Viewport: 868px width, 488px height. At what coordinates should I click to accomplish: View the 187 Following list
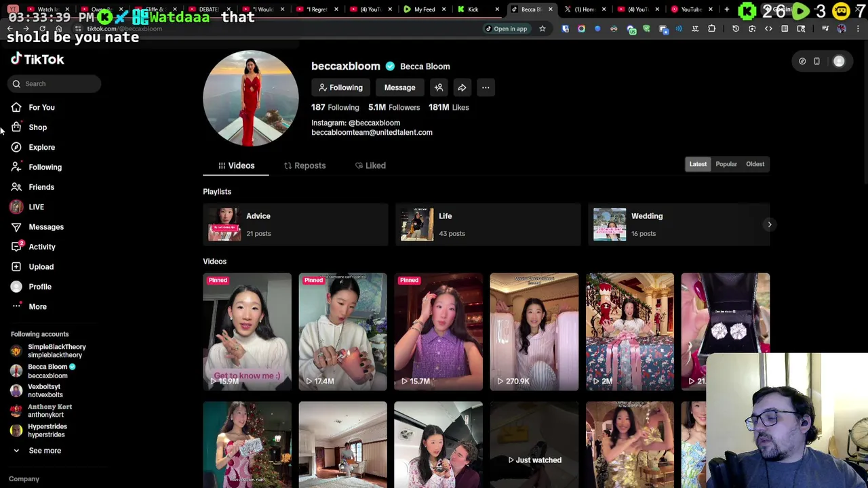[335, 107]
